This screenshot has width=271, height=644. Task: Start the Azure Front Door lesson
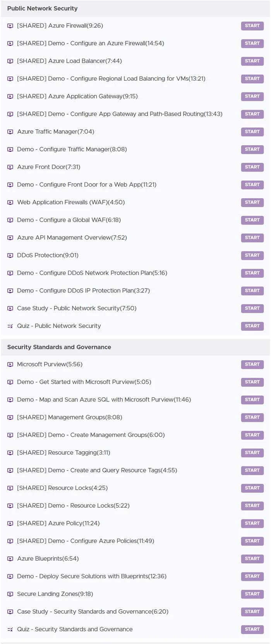pos(252,167)
